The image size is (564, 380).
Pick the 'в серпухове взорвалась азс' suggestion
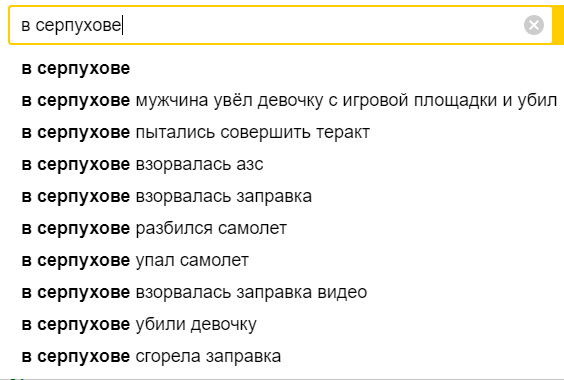pos(142,164)
